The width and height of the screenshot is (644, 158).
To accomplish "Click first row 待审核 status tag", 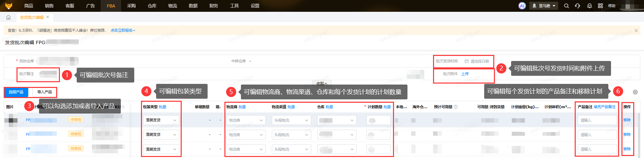I will (x=76, y=120).
